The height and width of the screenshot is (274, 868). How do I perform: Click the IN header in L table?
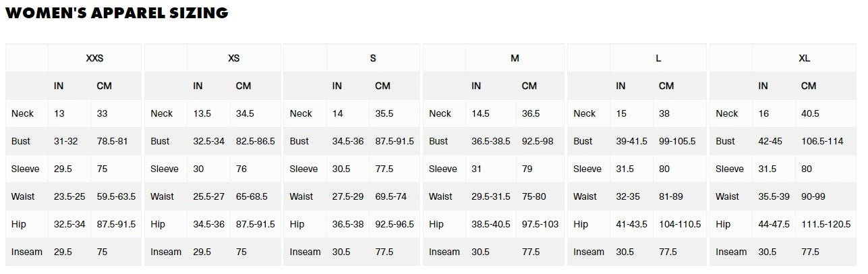click(620, 86)
